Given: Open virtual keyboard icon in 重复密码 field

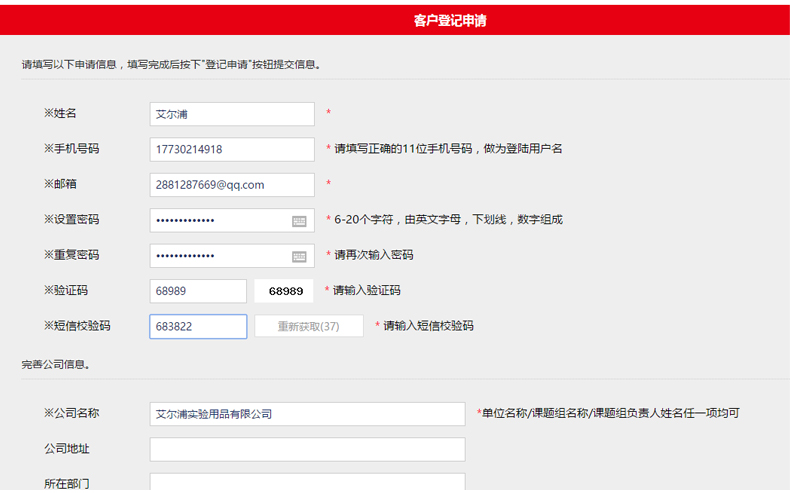Looking at the screenshot, I should coord(299,256).
